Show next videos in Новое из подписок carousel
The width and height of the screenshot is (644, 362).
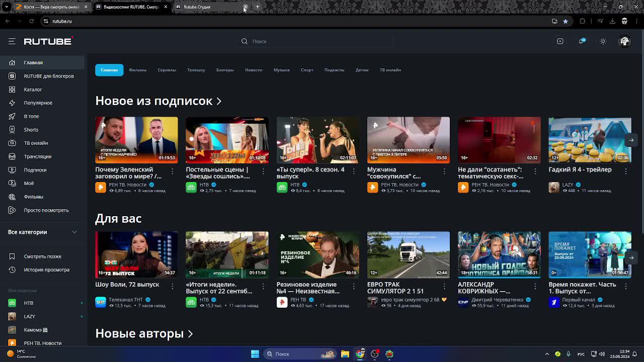(631, 140)
